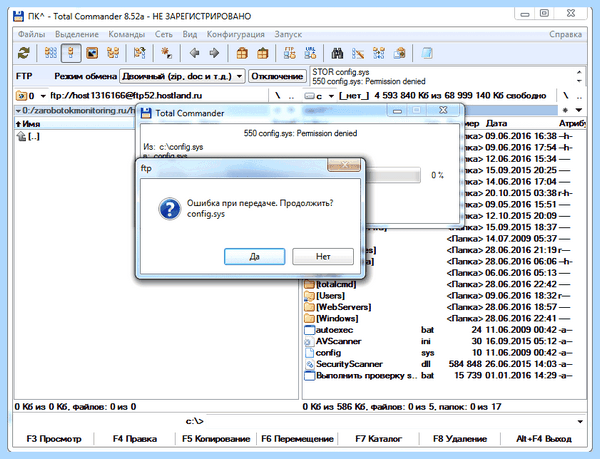Select the [totalcmd] folder row
The height and width of the screenshot is (459, 600).
444,284
